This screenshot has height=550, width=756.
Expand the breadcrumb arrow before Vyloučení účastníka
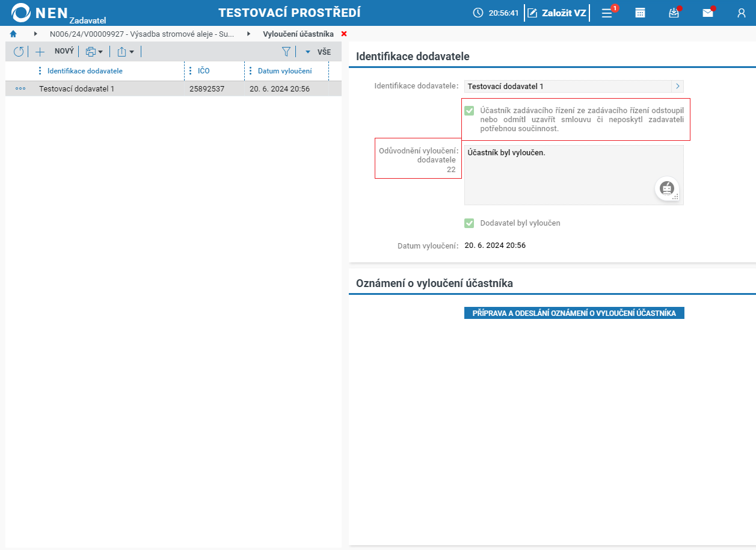(248, 34)
